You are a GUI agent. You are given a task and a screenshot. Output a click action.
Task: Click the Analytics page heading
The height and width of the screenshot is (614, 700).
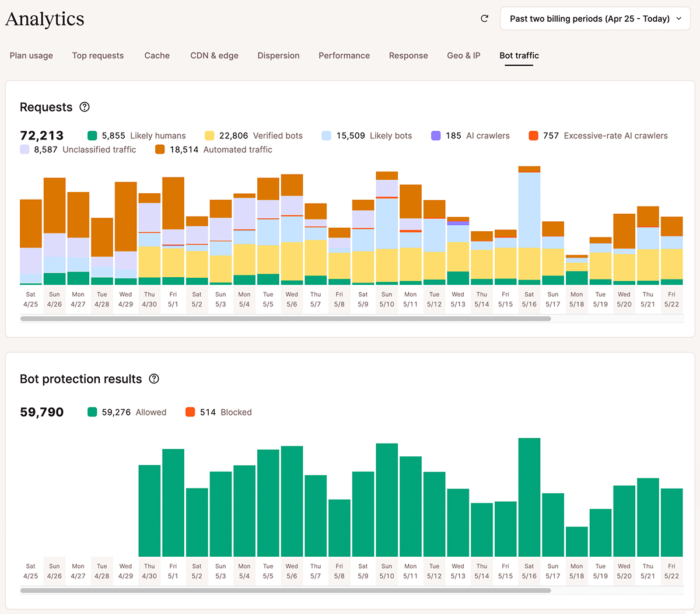pos(45,19)
